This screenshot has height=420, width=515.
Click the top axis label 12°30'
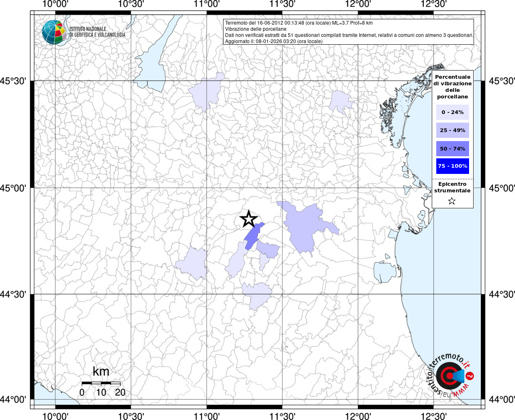(434, 4)
